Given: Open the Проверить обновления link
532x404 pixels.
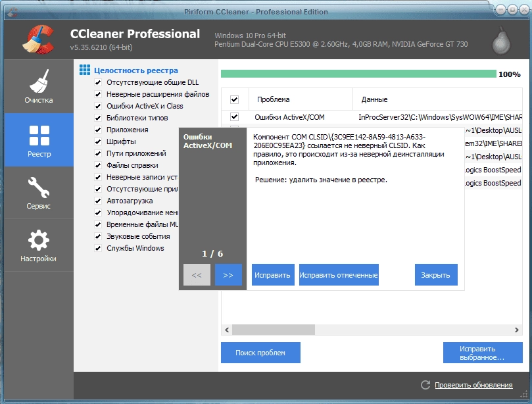Looking at the screenshot, I should [473, 385].
